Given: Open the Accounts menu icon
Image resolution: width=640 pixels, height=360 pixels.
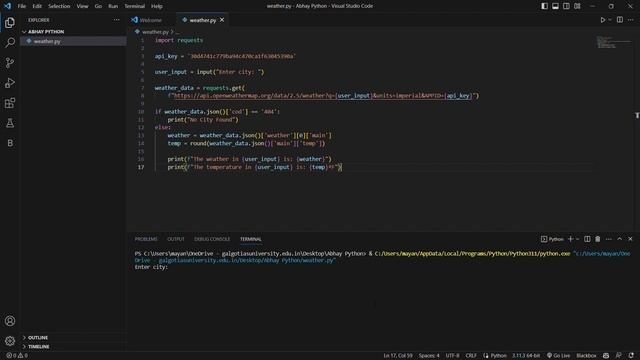Looking at the screenshot, I should click(10, 321).
